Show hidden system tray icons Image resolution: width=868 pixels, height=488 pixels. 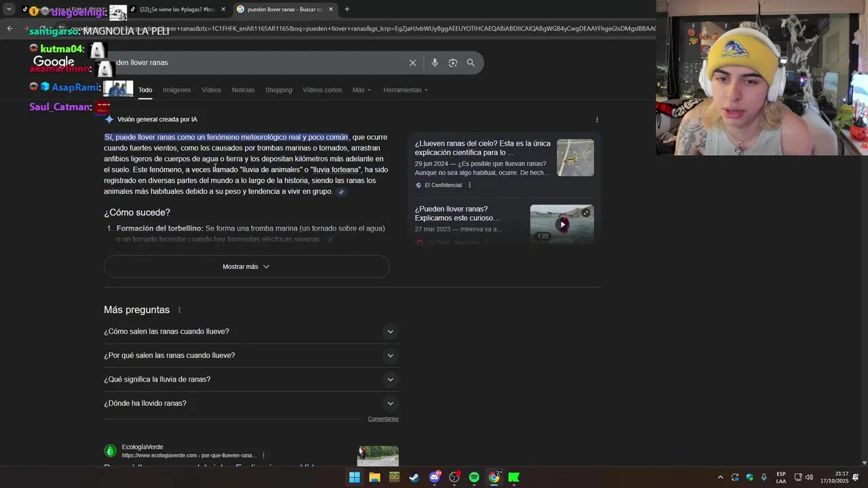coord(720,477)
